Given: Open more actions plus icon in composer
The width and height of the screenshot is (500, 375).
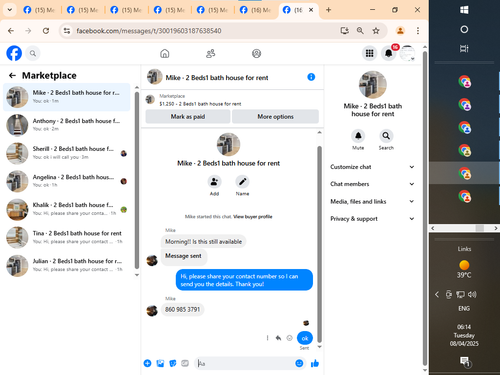Looking at the screenshot, I should point(147,363).
